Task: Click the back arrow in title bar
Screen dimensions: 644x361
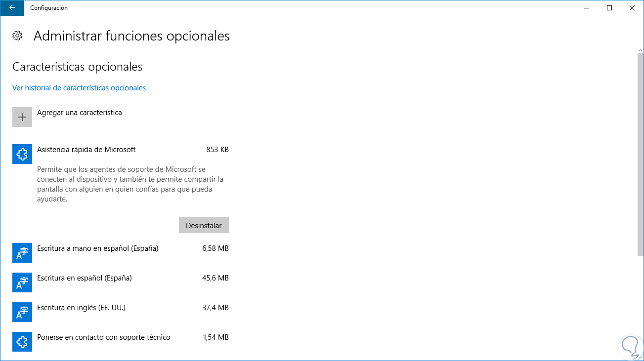Action: [12, 8]
